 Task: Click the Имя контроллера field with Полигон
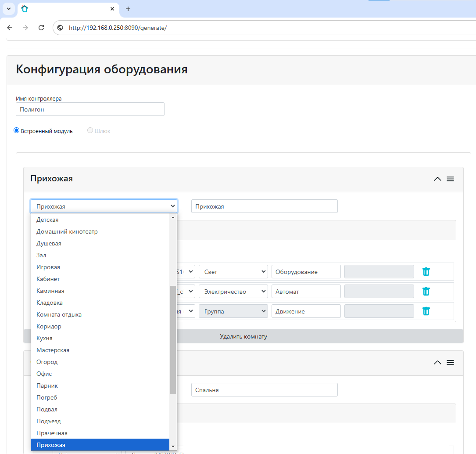(x=90, y=109)
